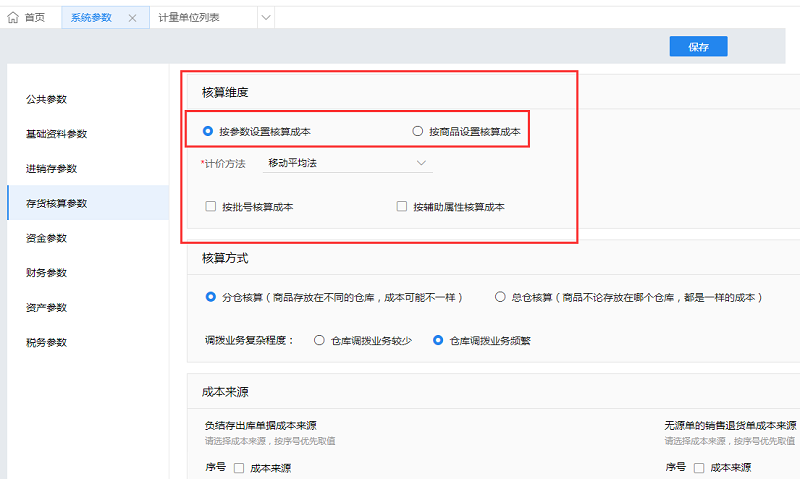800x479 pixels.
Task: Expand the tab list dropdown chevron
Action: pos(265,18)
